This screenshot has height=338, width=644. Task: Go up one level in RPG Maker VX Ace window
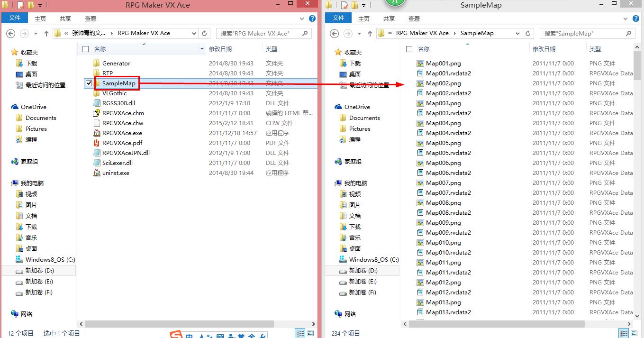[46, 33]
